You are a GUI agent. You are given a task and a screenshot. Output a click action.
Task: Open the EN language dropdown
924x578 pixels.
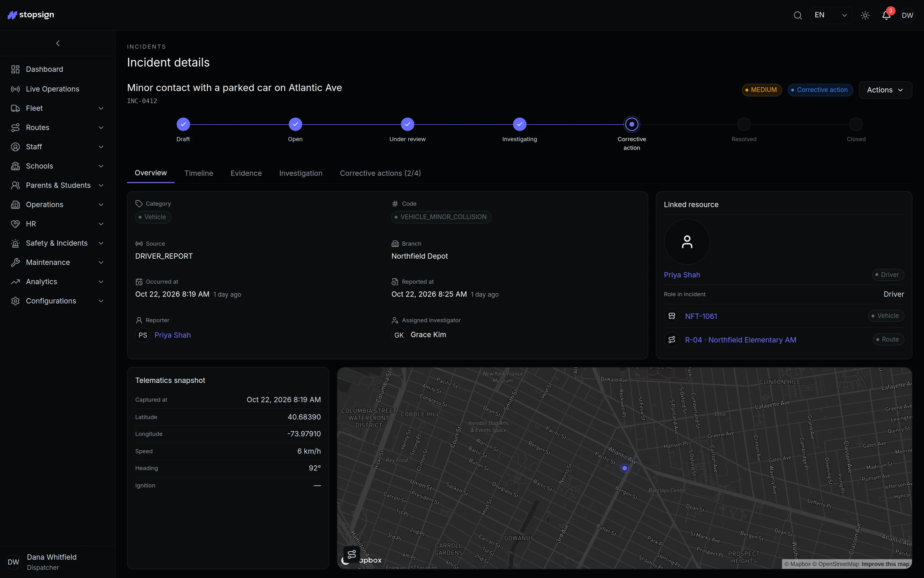pos(831,15)
